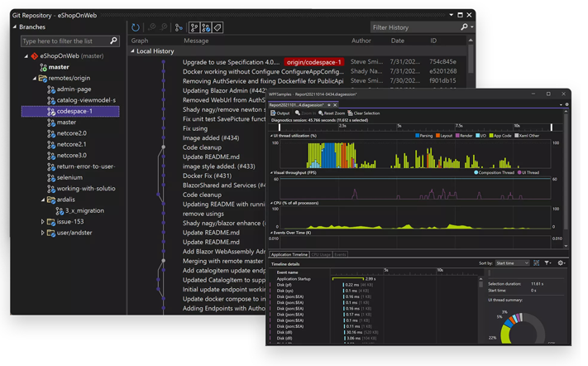Viewport: 588px width, 366px height.
Task: Select the working-with-solutio branch
Action: pos(86,189)
